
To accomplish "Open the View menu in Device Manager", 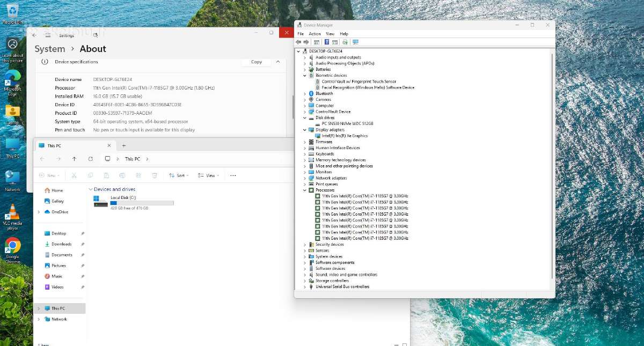I will click(x=330, y=34).
